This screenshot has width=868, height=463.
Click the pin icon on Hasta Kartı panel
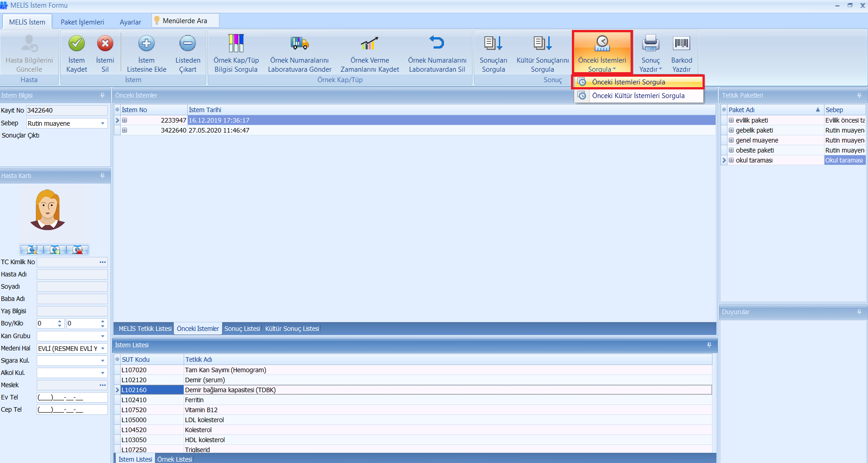coord(102,176)
